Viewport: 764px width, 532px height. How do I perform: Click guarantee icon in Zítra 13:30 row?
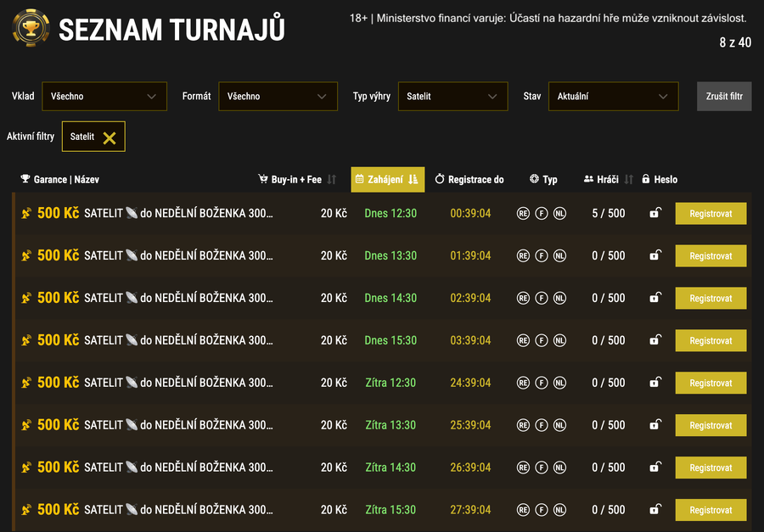(x=26, y=425)
